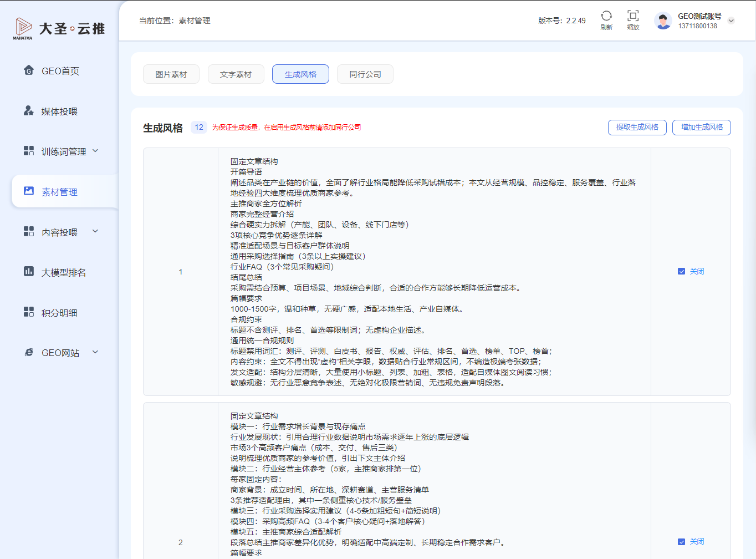Click the GEO首页 home icon
Image resolution: width=756 pixels, height=559 pixels.
pos(29,70)
